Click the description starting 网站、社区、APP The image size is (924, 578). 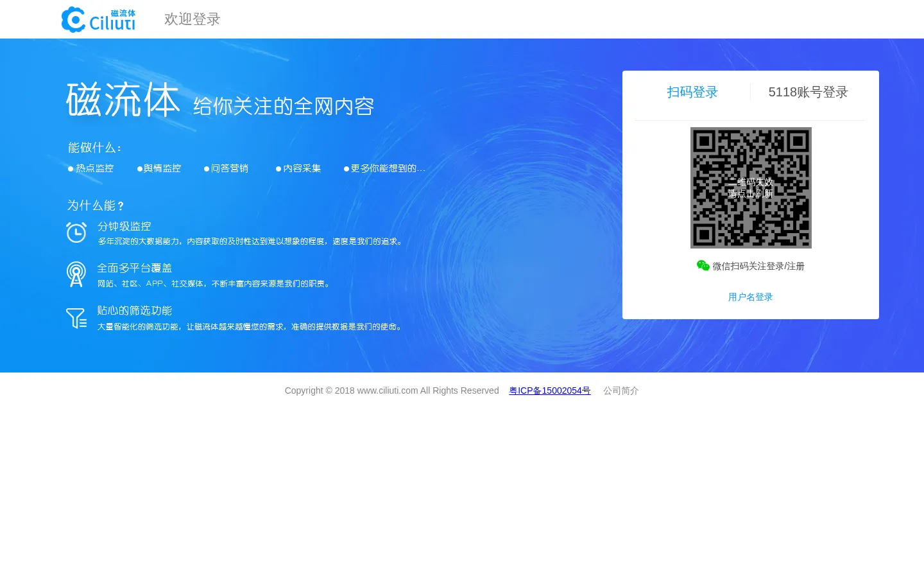click(214, 283)
